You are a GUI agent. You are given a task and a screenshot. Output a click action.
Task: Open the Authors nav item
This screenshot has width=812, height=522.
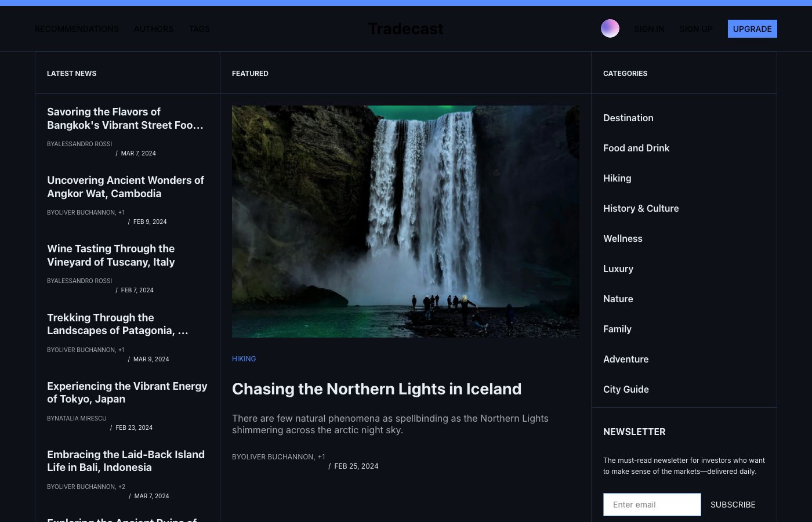(x=154, y=29)
